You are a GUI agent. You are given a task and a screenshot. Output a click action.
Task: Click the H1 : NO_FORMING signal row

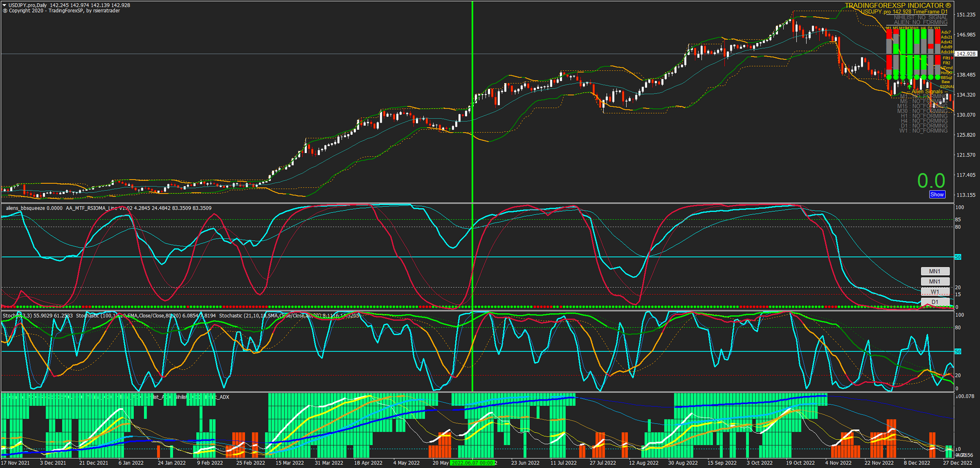pos(924,116)
